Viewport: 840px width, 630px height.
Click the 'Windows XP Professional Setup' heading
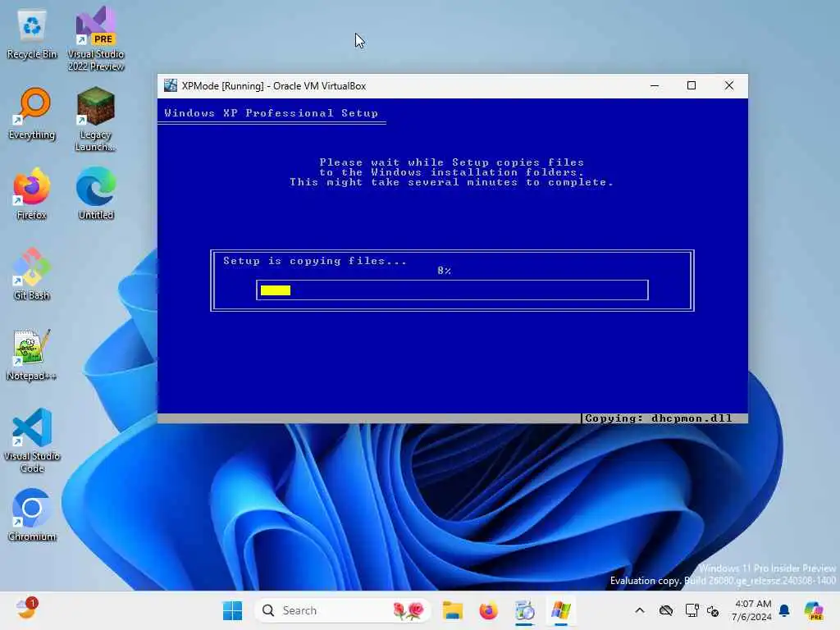271,113
